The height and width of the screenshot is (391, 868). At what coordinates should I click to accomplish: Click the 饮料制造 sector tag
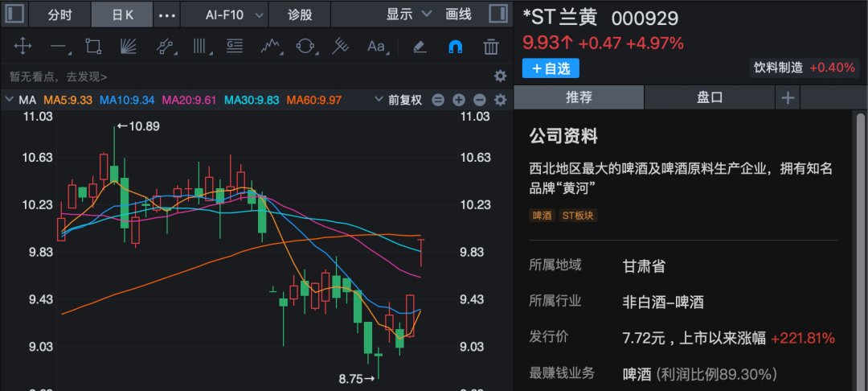click(x=778, y=68)
